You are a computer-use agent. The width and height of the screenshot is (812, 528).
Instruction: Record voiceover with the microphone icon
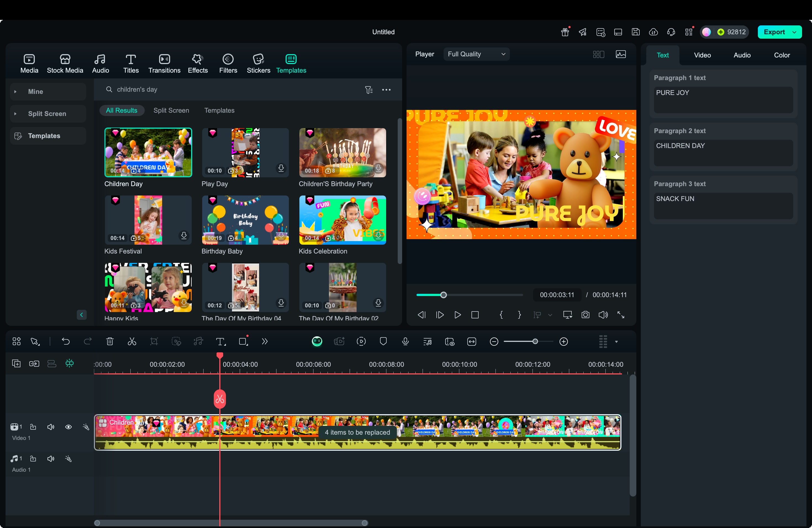[x=405, y=341]
